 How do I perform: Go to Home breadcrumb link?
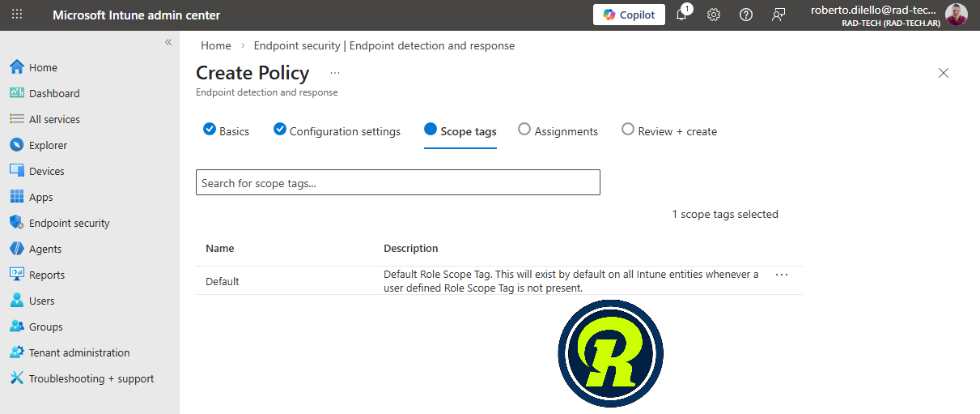pyautogui.click(x=216, y=45)
